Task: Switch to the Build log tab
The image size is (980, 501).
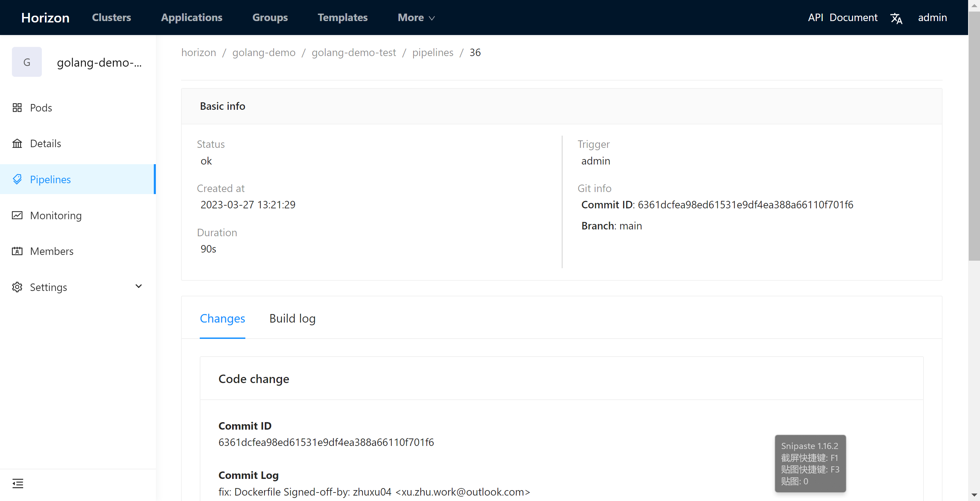Action: click(x=292, y=318)
